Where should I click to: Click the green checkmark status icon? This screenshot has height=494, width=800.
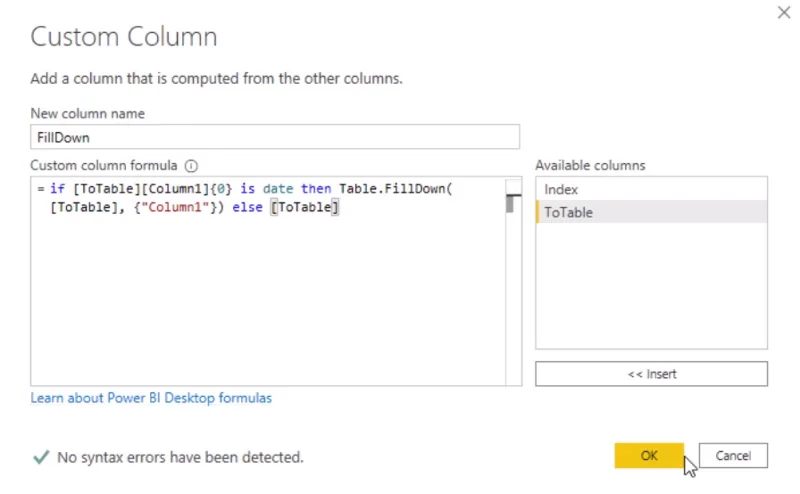(41, 457)
